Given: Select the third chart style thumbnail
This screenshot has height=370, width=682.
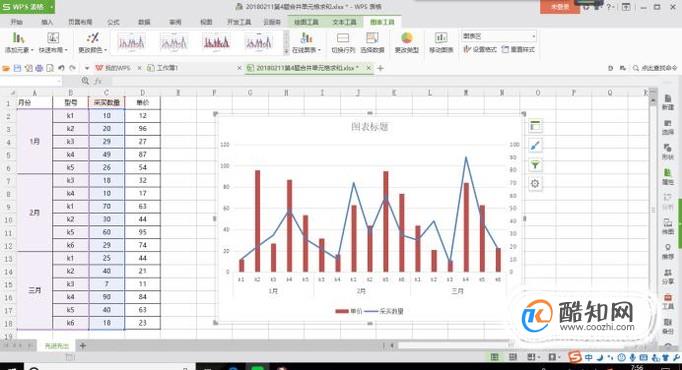Looking at the screenshot, I should 216,43.
